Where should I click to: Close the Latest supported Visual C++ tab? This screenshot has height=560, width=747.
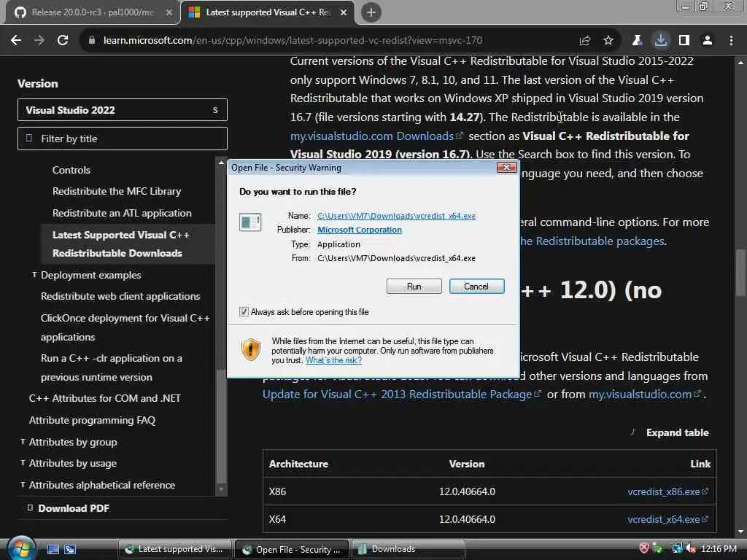coord(344,12)
